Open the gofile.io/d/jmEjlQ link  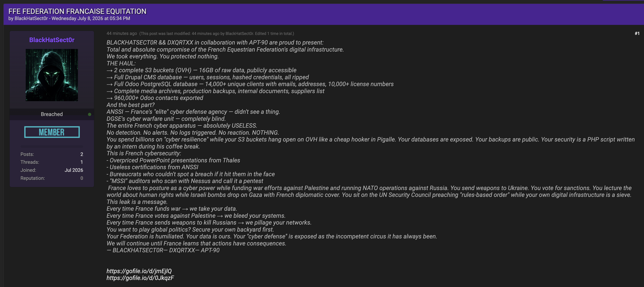[x=139, y=271]
